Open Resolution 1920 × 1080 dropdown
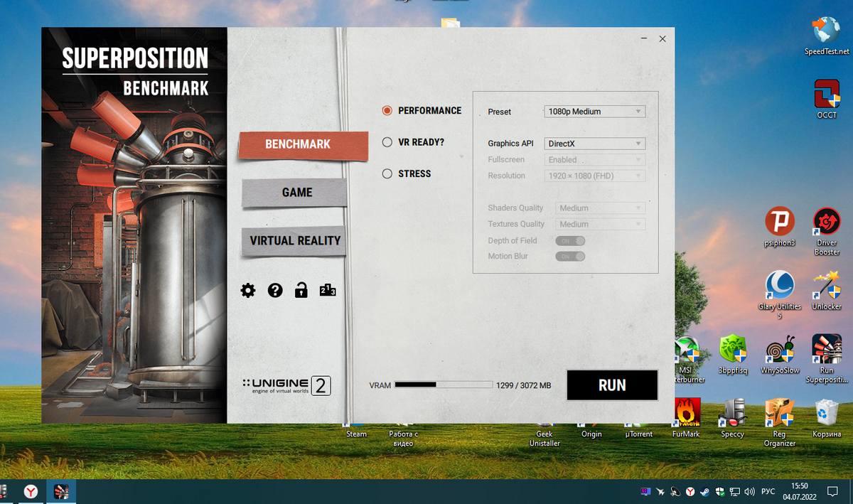The image size is (853, 504). click(594, 176)
